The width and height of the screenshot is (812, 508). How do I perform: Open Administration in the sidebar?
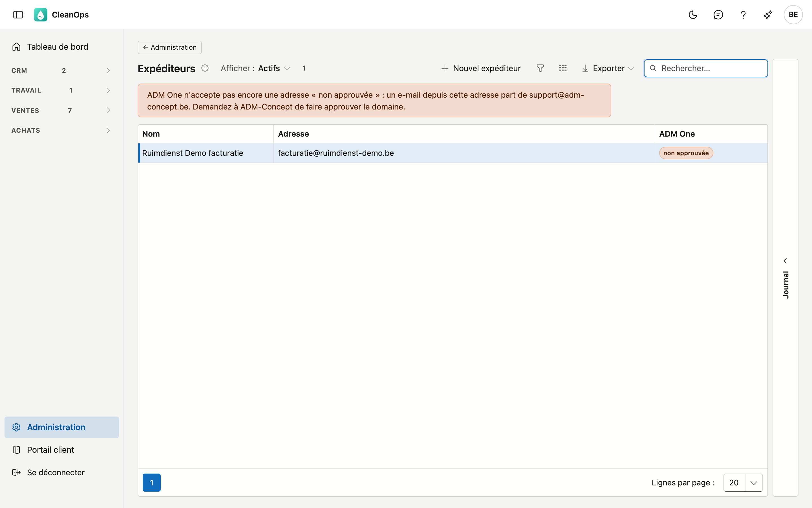(x=62, y=427)
